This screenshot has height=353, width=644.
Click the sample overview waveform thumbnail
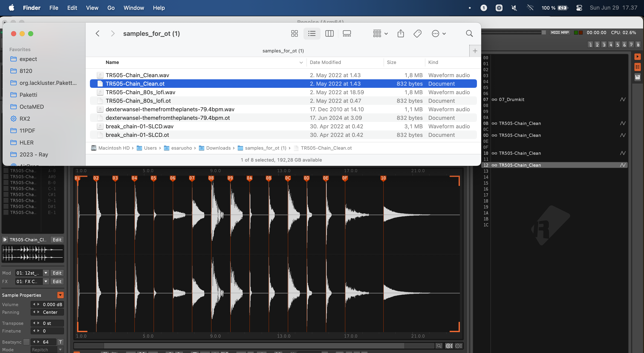coord(33,253)
